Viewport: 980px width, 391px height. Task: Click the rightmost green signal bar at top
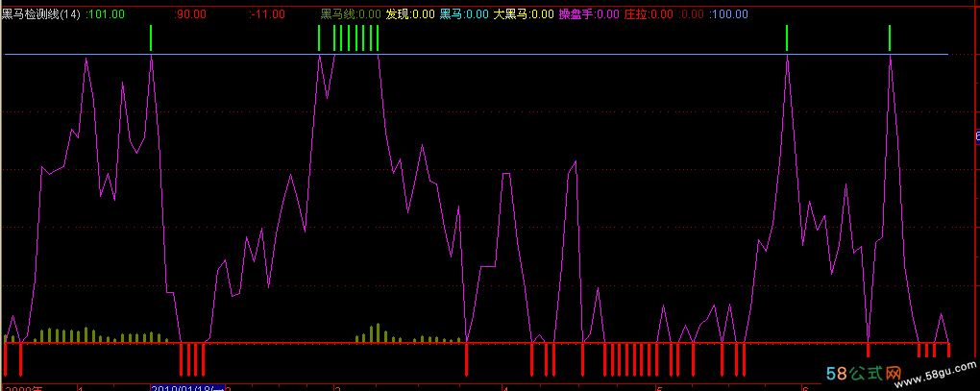(890, 38)
